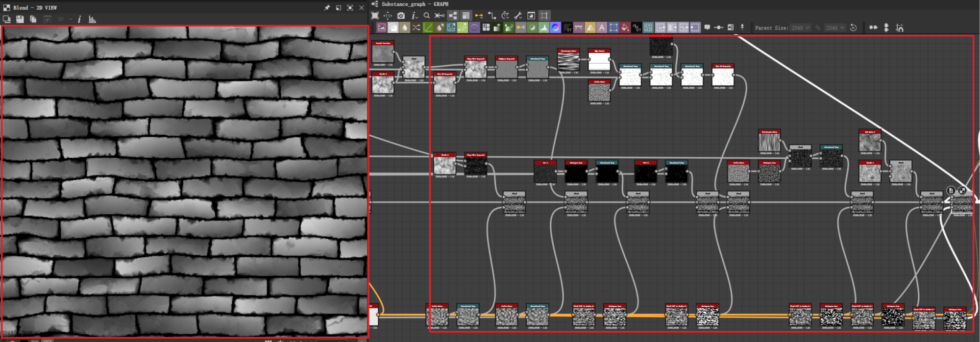This screenshot has height=342, width=980.
Task: Click the Blend 2D VIEW panel title
Action: coord(34,8)
